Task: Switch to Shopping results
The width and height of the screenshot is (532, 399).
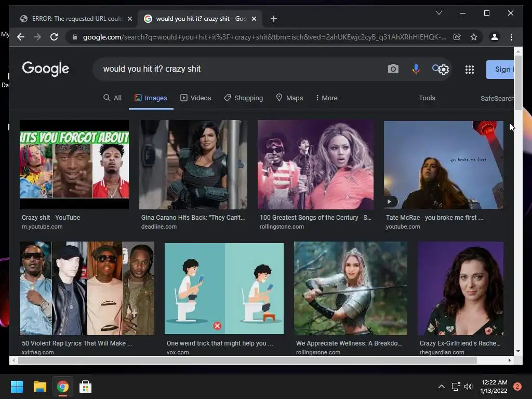Action: [x=243, y=98]
